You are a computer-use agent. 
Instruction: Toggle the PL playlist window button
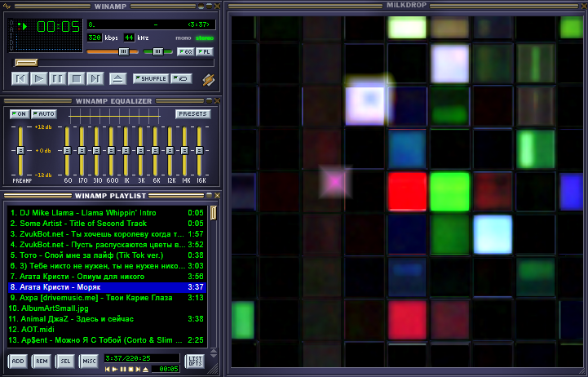[205, 51]
